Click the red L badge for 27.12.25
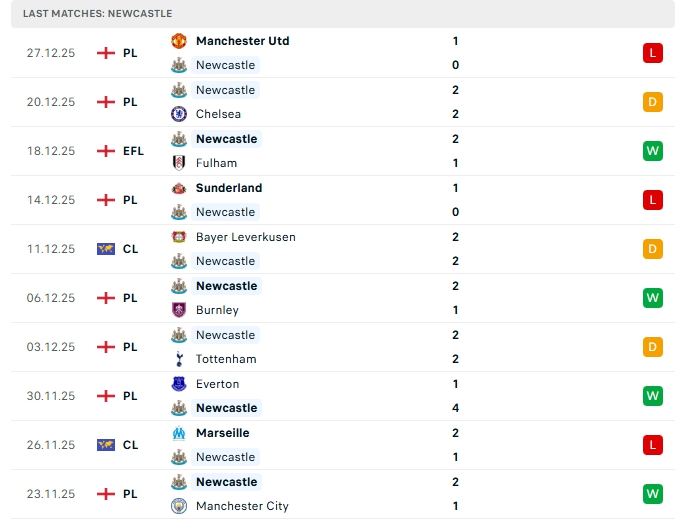This screenshot has height=523, width=685. [653, 53]
